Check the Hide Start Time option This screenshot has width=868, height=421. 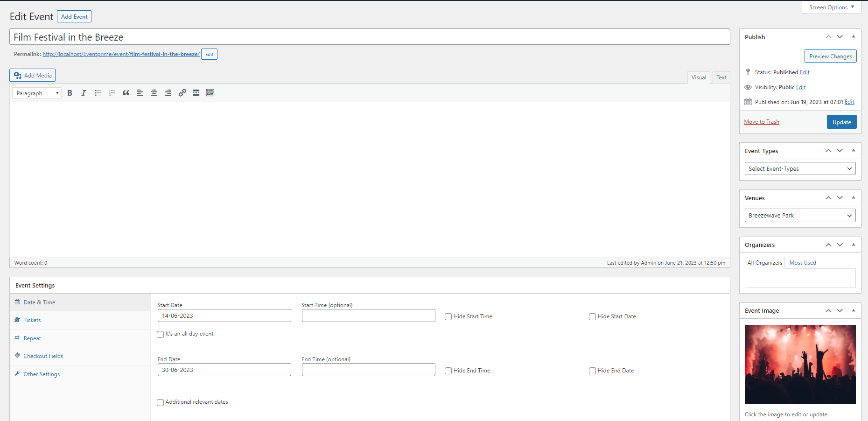(448, 316)
